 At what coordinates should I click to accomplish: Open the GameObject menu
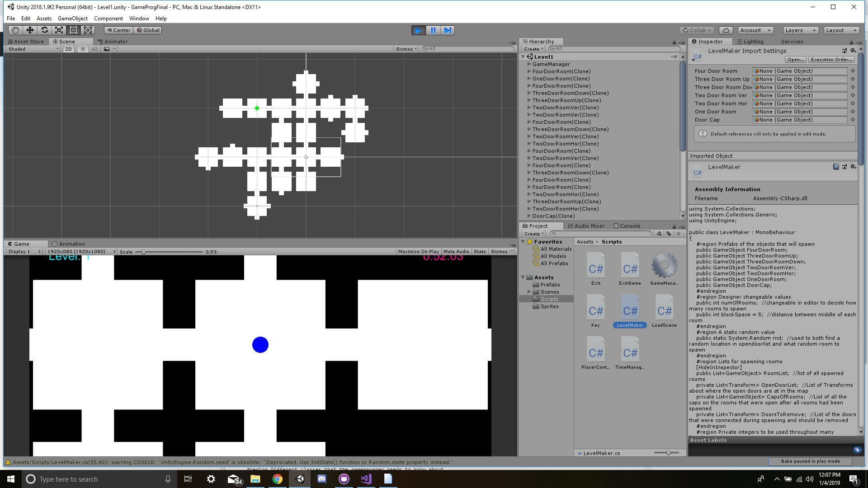(72, 18)
